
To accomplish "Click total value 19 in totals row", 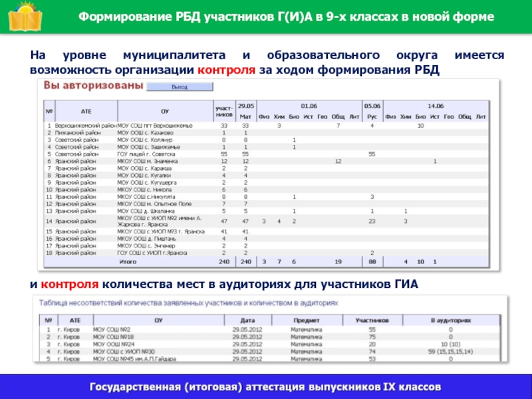I will [338, 261].
